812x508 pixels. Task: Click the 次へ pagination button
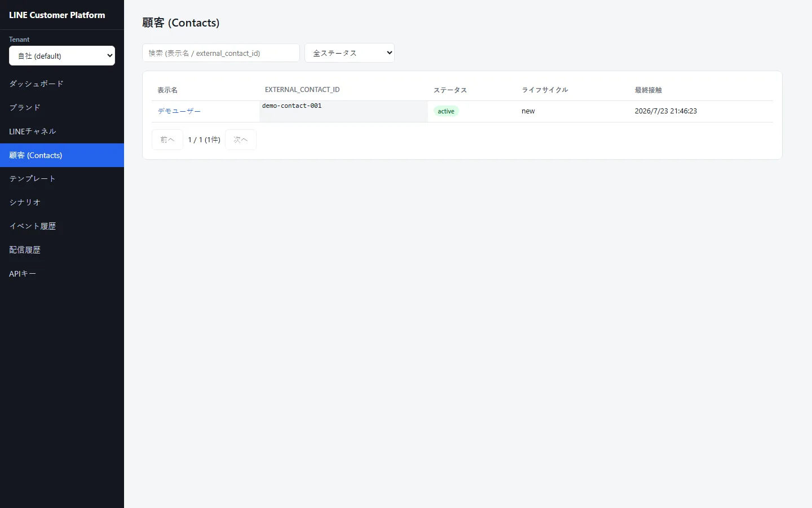(241, 139)
